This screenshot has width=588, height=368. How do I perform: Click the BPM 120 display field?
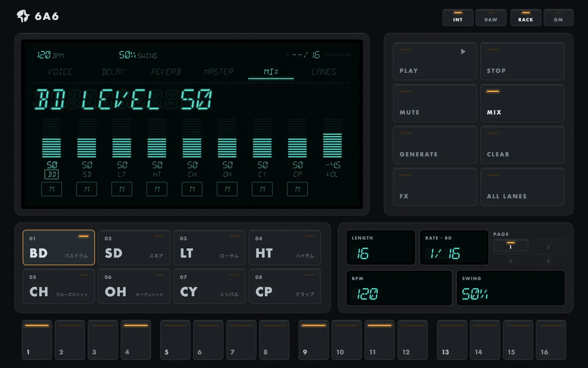(x=399, y=288)
